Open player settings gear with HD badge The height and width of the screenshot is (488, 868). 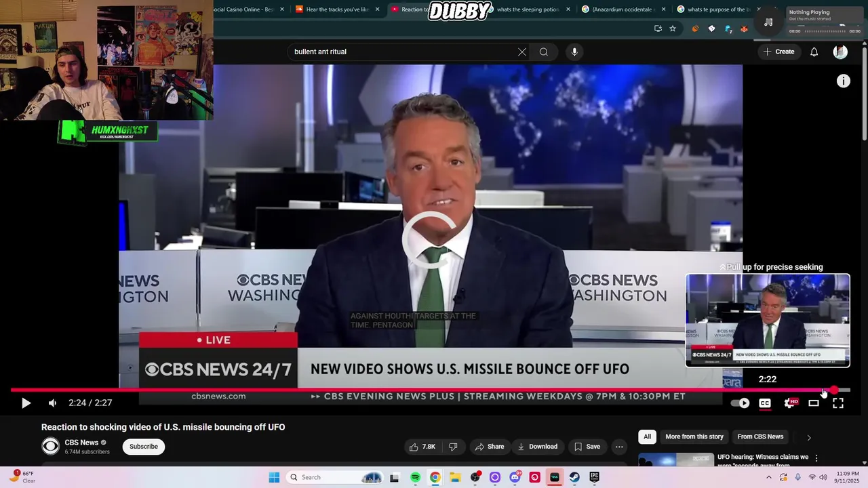[790, 403]
